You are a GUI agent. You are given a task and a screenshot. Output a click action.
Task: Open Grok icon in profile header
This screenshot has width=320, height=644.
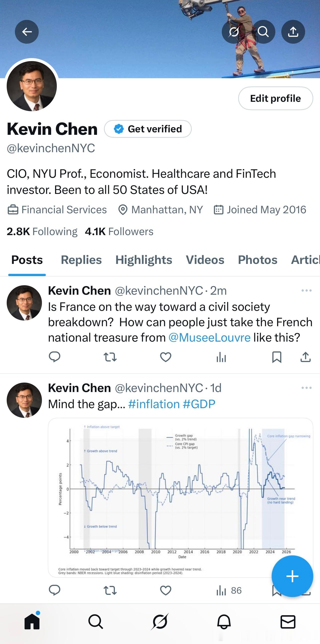pyautogui.click(x=234, y=32)
